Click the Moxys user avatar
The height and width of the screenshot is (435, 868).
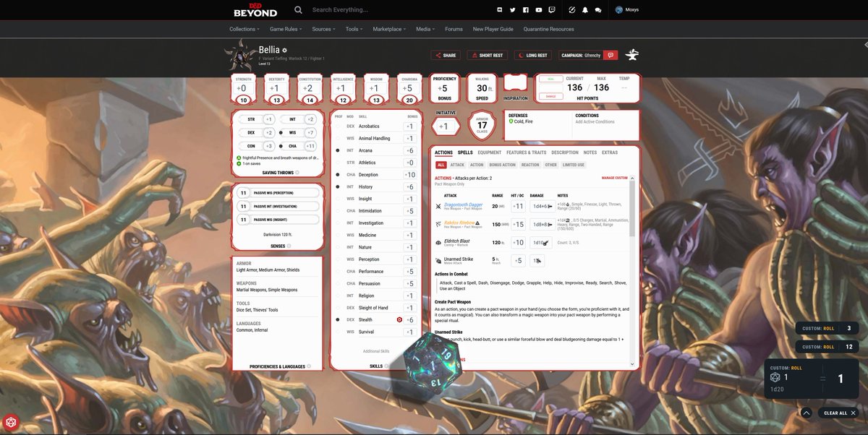pos(619,10)
